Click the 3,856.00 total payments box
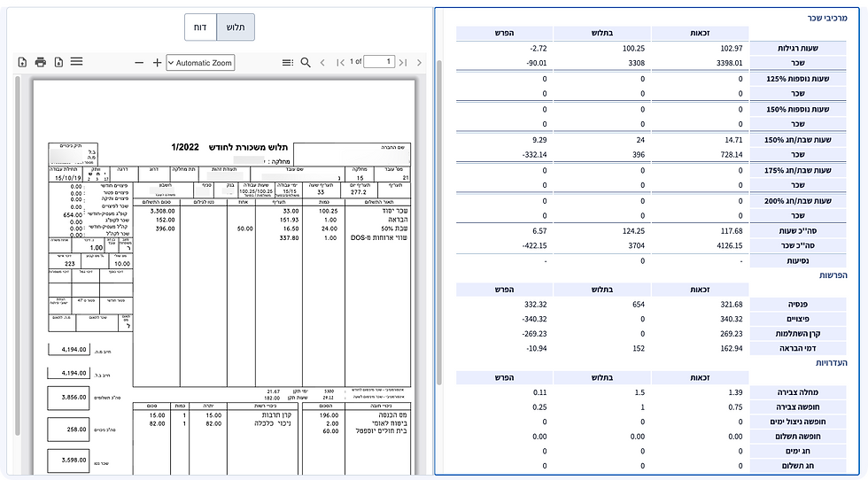This screenshot has height=480, width=868. point(68,398)
